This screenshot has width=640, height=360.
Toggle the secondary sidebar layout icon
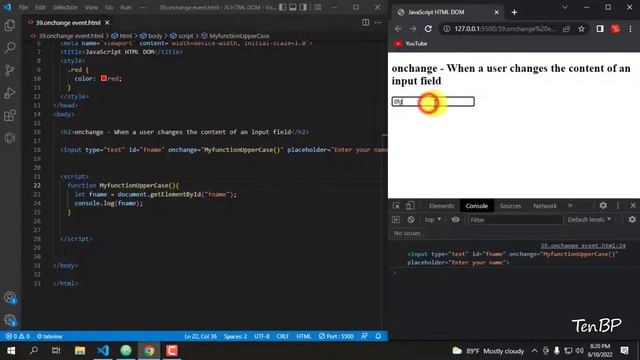pos(303,7)
